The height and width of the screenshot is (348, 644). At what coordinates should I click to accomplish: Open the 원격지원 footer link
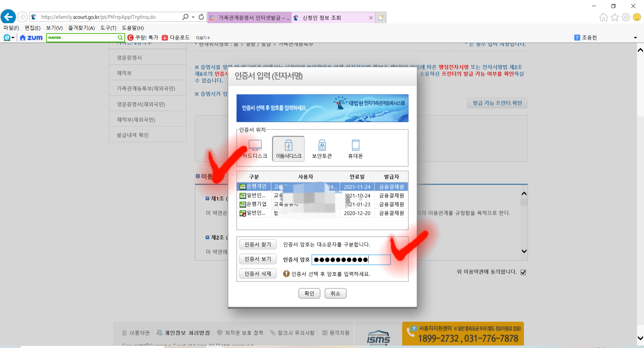click(336, 333)
